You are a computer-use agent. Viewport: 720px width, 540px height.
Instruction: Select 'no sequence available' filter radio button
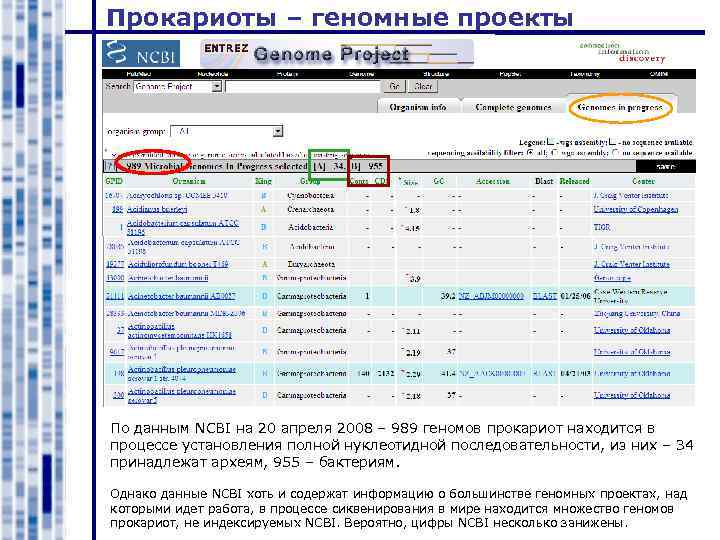(615, 152)
